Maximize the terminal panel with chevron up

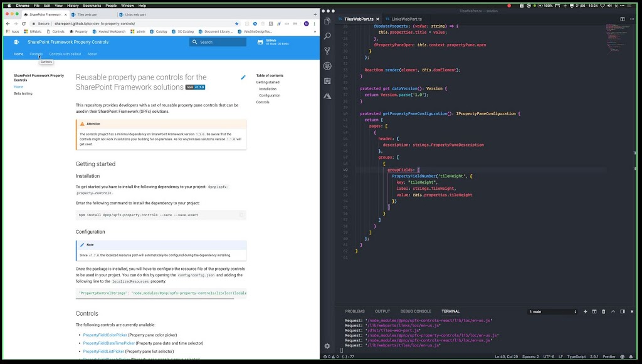pyautogui.click(x=613, y=311)
